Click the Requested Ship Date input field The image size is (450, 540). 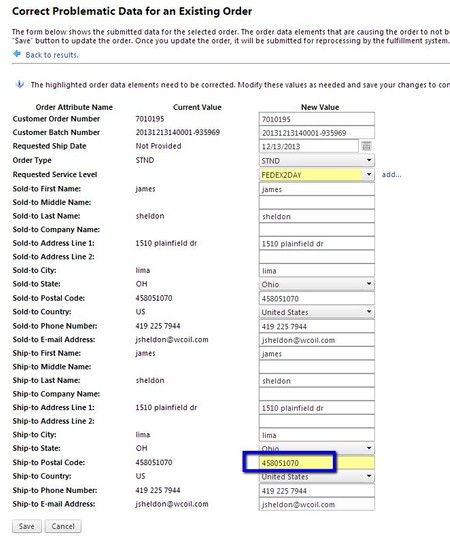[x=308, y=146]
